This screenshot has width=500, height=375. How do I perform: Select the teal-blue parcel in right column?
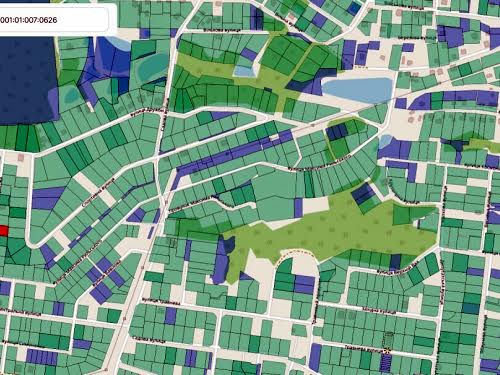[471, 308]
